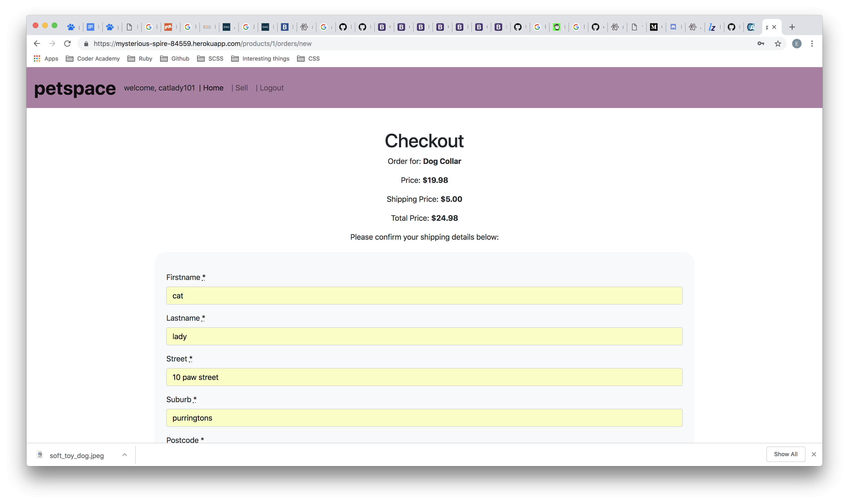Click the Firstname input field
This screenshot has height=504, width=849.
[x=424, y=295]
